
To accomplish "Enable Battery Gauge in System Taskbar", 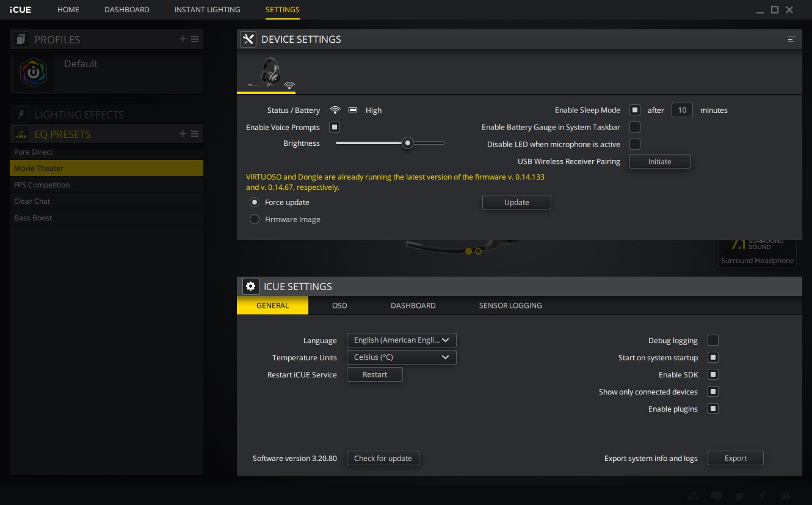I will pos(635,127).
